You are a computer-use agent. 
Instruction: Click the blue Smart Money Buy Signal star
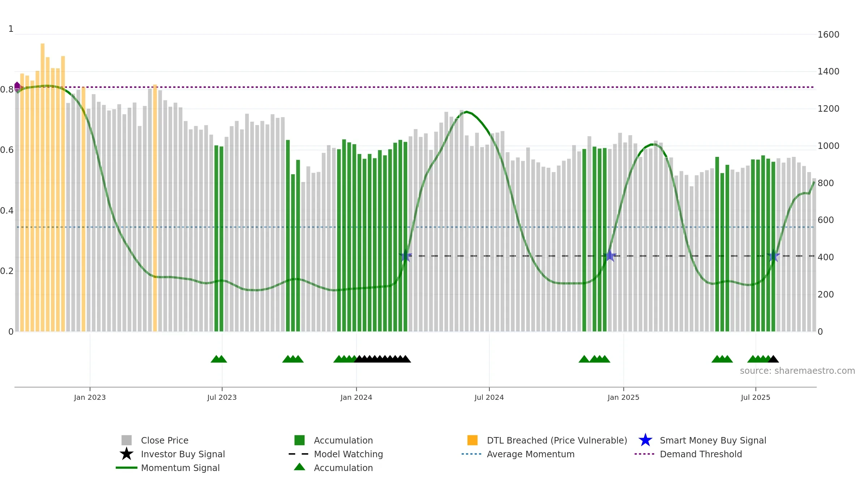tap(645, 440)
